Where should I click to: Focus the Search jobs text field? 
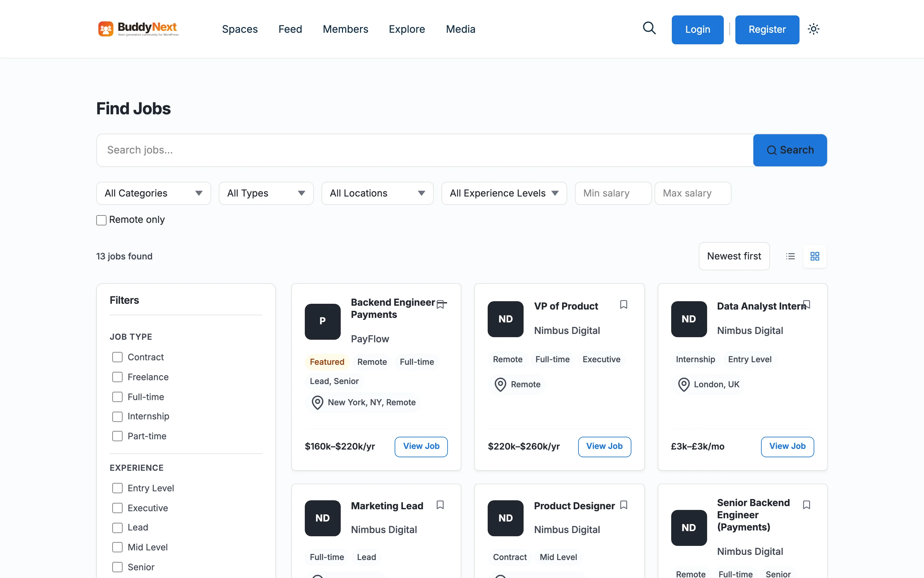point(425,150)
